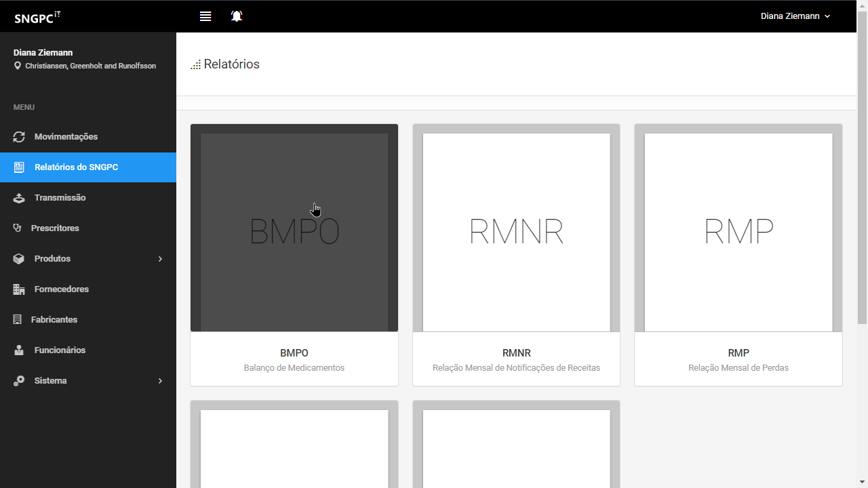Open the Transmissão menu item

pyautogui.click(x=88, y=198)
